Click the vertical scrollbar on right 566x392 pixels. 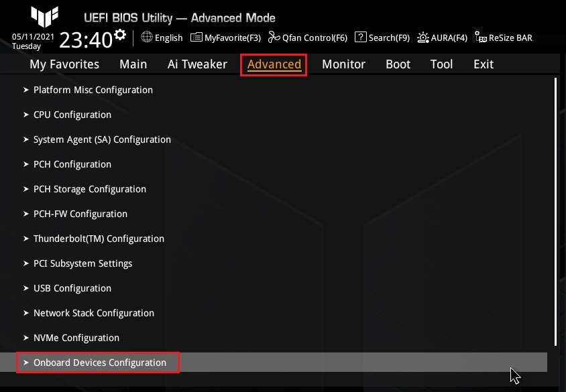(555, 212)
